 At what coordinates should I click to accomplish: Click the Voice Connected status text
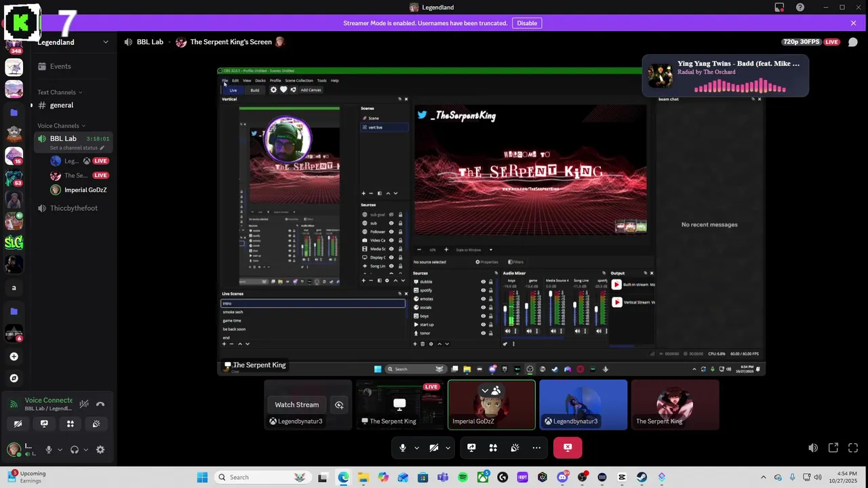click(49, 401)
